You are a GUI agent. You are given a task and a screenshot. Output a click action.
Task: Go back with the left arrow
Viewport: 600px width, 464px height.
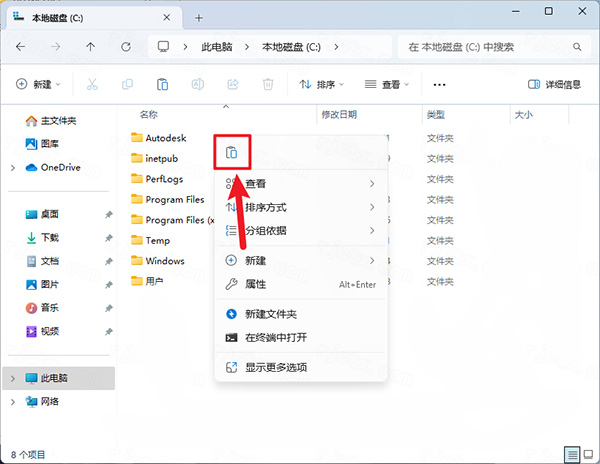[x=20, y=47]
